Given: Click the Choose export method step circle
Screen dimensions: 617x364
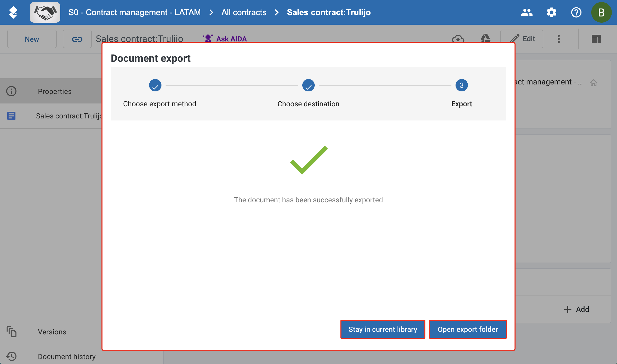Looking at the screenshot, I should [x=155, y=85].
